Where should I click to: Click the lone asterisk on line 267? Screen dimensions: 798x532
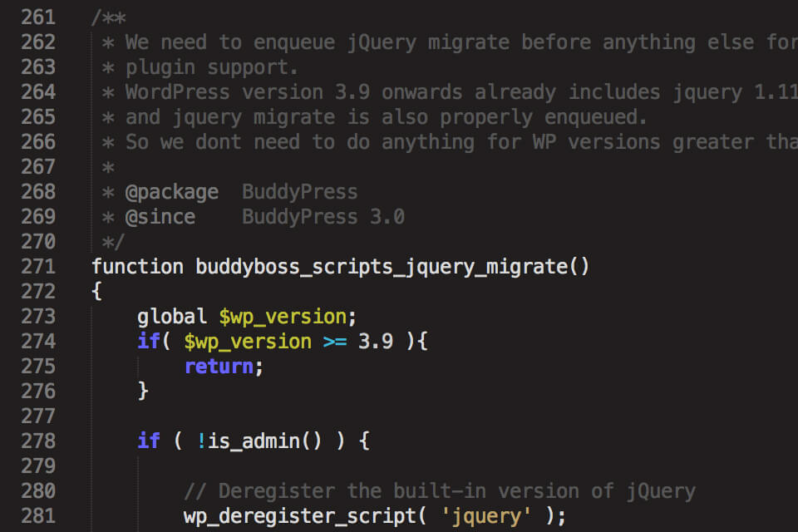108,167
